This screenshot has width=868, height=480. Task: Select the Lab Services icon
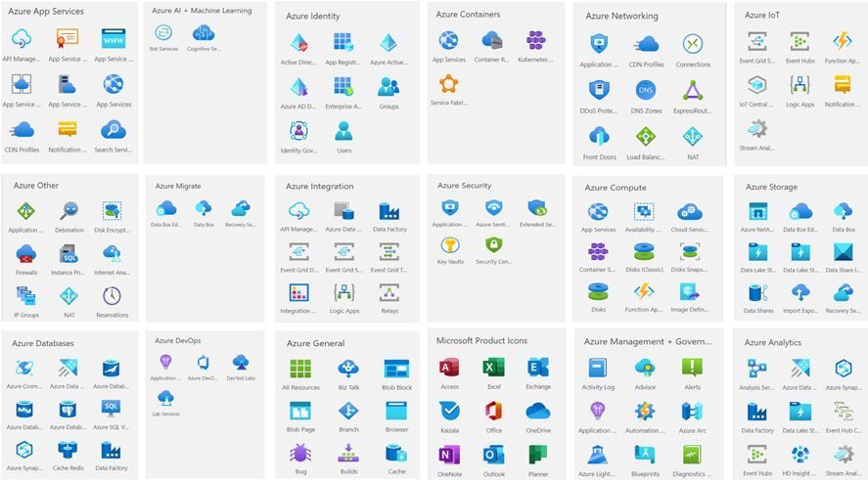pos(165,398)
